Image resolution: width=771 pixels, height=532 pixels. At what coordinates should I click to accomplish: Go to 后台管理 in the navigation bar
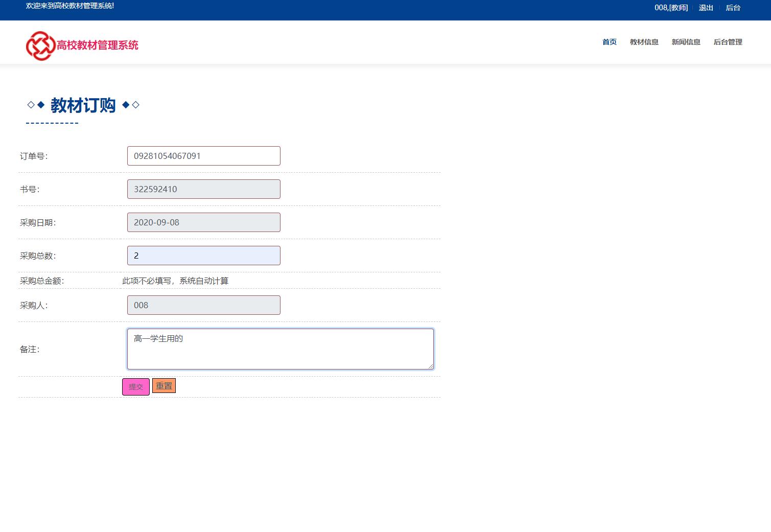click(728, 42)
